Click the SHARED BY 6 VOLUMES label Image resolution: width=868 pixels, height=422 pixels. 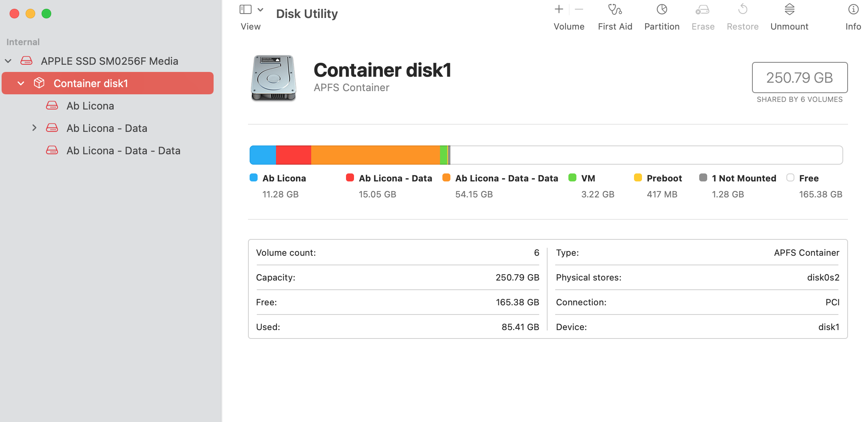pyautogui.click(x=800, y=100)
